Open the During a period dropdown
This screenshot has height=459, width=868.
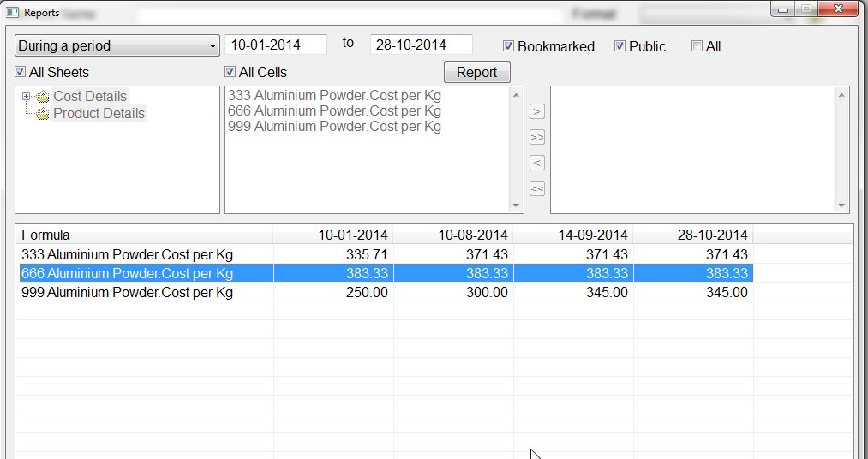click(117, 45)
